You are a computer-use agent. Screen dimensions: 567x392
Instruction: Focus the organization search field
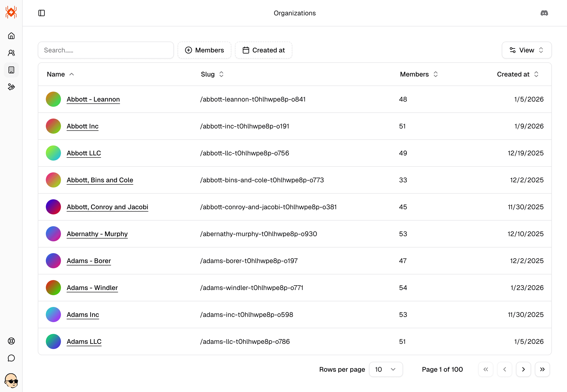coord(106,50)
